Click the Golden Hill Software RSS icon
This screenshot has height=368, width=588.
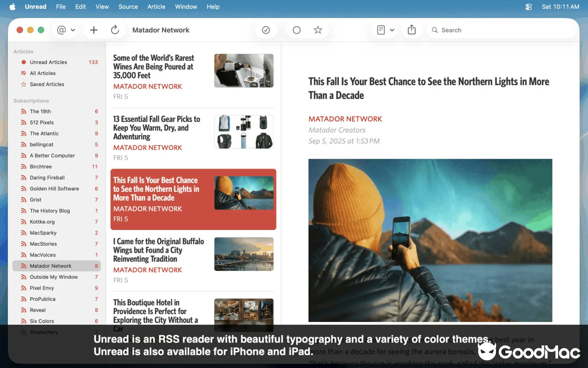click(23, 189)
